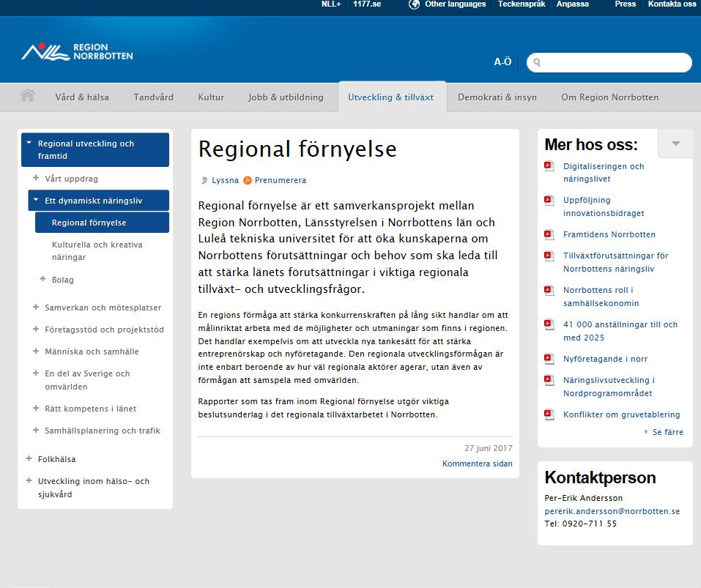Click PDF icon beside Norrbottens roll i samhällsekonomin
Screen dimensions: 701x588
coord(549,291)
